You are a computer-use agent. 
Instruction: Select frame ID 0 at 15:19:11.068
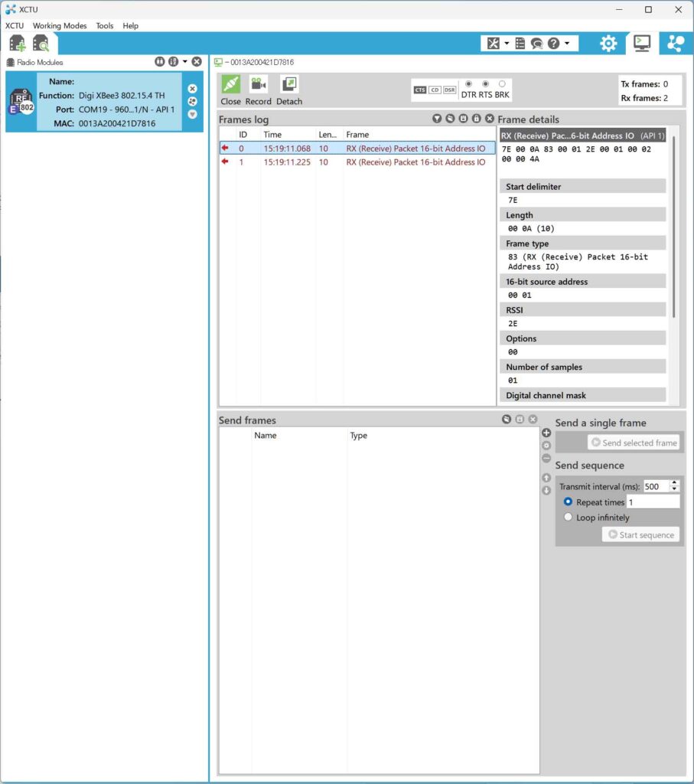(x=357, y=149)
